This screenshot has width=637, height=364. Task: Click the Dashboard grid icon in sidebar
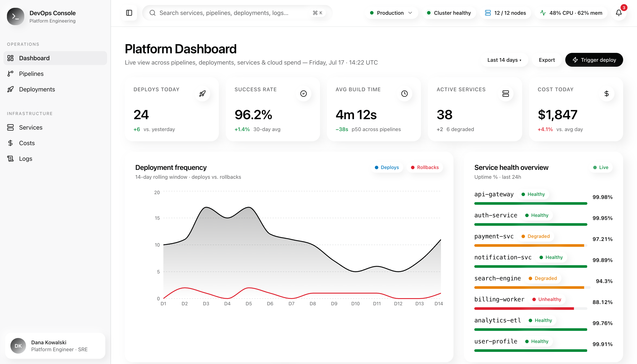click(x=10, y=58)
